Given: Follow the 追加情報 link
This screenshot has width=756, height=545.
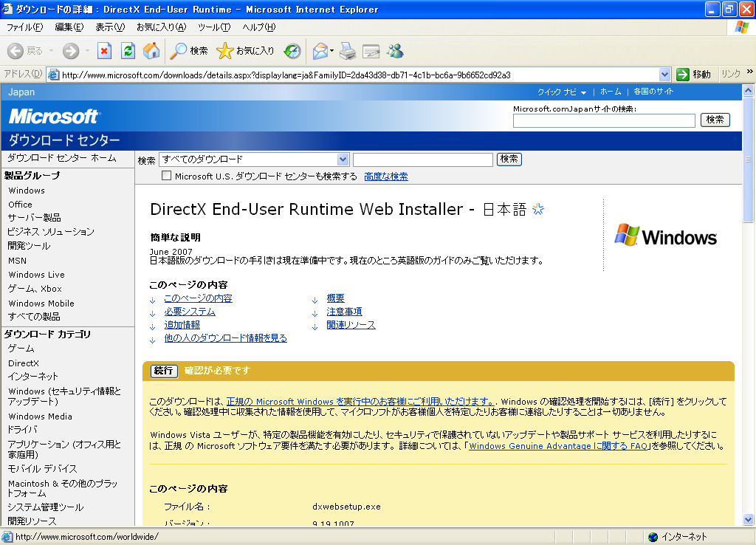Looking at the screenshot, I should [x=182, y=325].
